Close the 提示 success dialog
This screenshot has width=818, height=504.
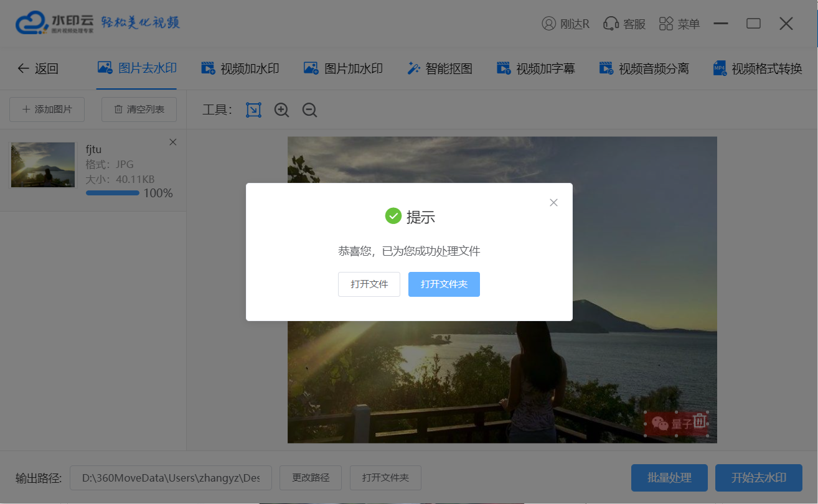pos(553,203)
